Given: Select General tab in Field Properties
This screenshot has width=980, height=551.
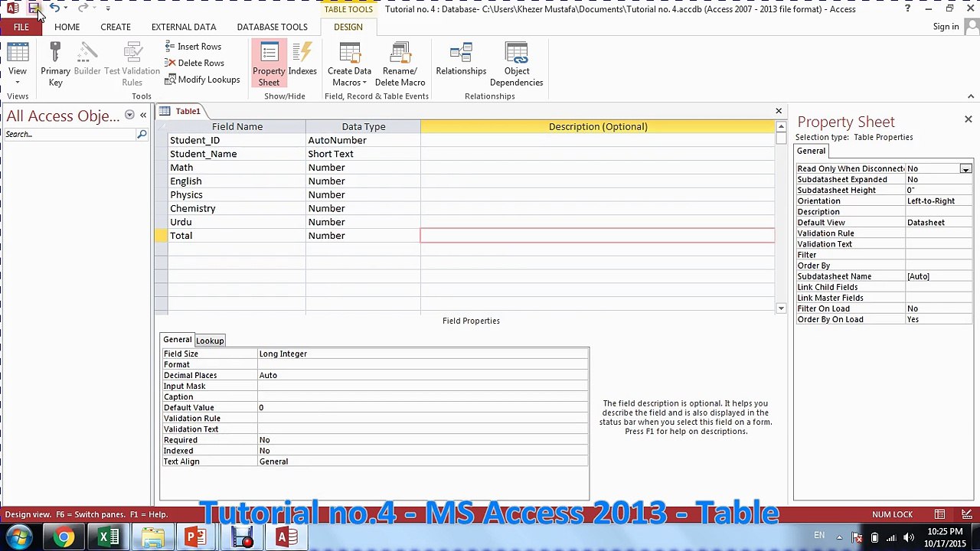Looking at the screenshot, I should (x=177, y=340).
